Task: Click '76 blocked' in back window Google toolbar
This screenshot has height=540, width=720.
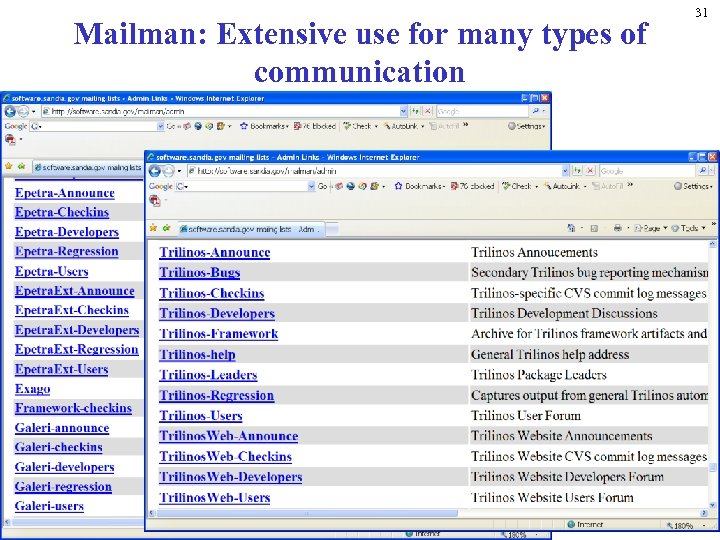Action: pos(315,126)
